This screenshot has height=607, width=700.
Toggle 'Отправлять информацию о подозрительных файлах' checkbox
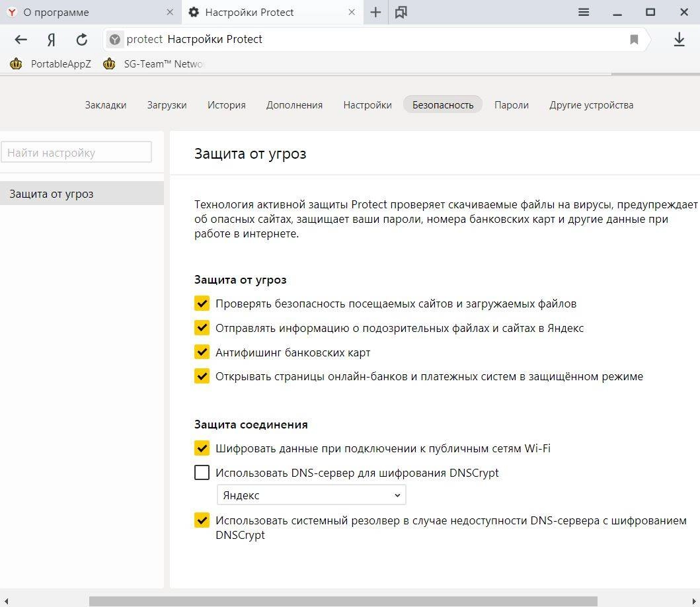202,328
